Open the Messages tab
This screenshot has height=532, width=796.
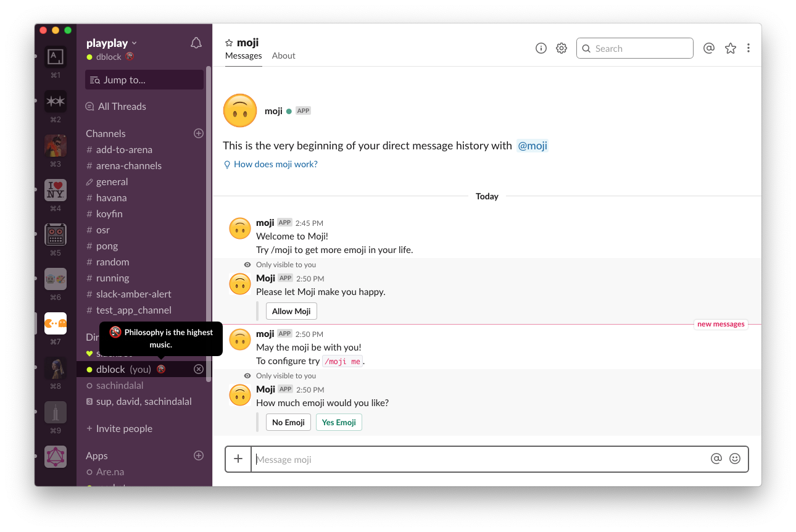coord(244,56)
